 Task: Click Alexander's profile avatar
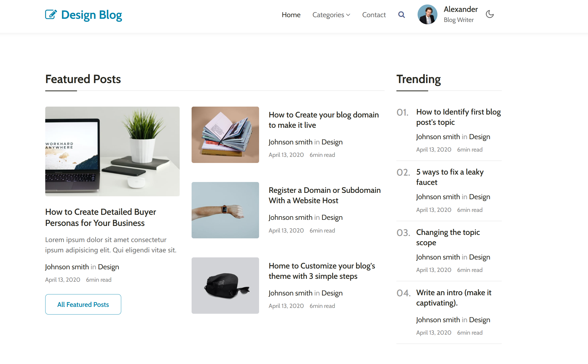(427, 15)
